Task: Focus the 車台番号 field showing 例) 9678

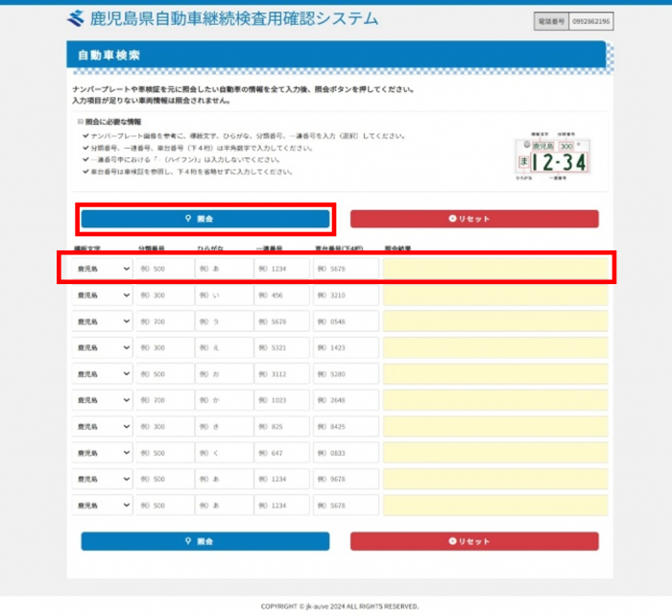Action: 346,479
